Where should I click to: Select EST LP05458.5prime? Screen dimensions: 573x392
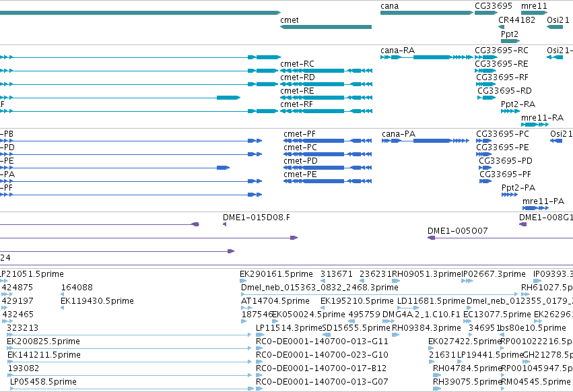pyautogui.click(x=131, y=389)
